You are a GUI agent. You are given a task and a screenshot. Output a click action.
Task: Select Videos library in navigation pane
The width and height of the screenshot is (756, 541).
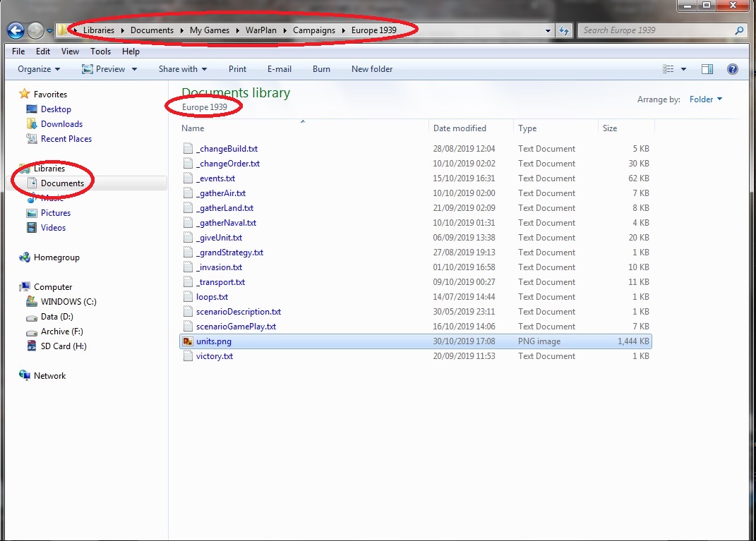click(x=53, y=228)
